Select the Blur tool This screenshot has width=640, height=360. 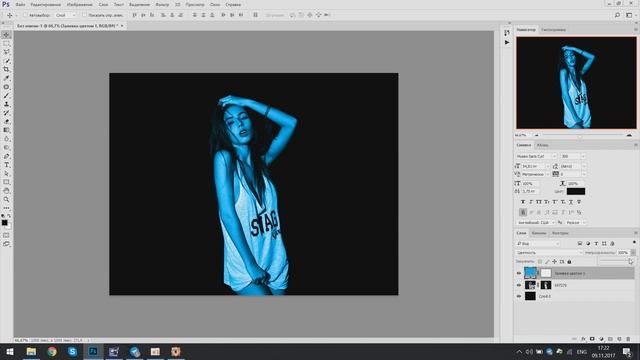click(6, 139)
